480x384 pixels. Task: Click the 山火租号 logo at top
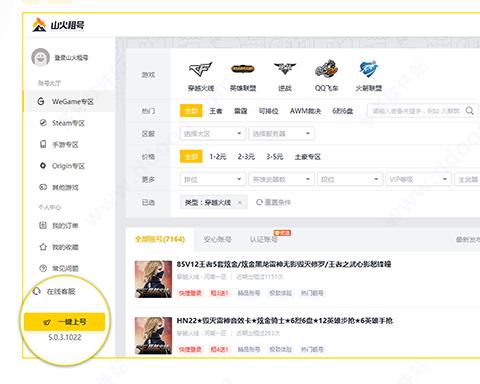[x=58, y=25]
